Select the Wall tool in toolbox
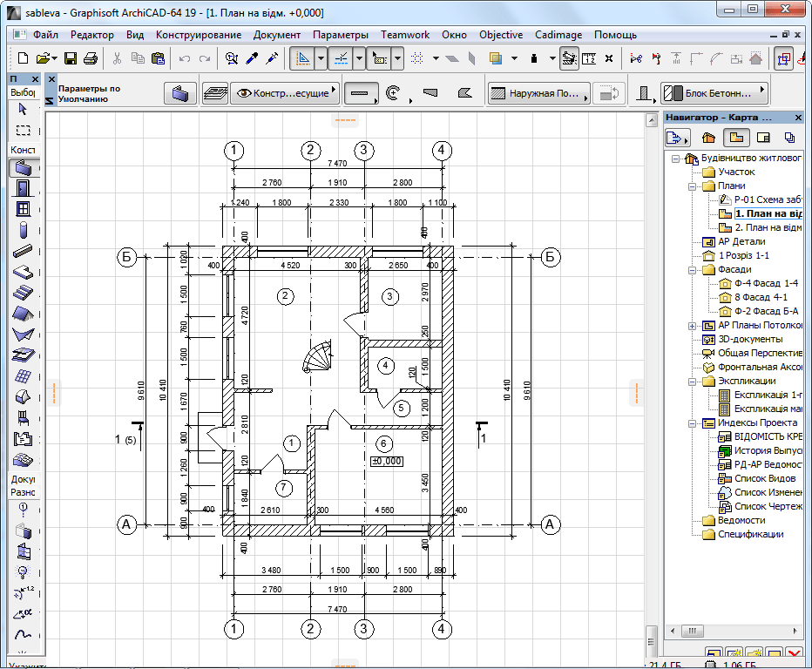 coord(24,168)
